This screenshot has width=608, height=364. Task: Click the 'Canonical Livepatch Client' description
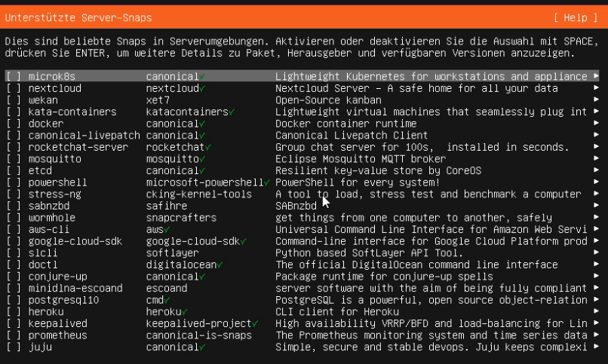[352, 135]
